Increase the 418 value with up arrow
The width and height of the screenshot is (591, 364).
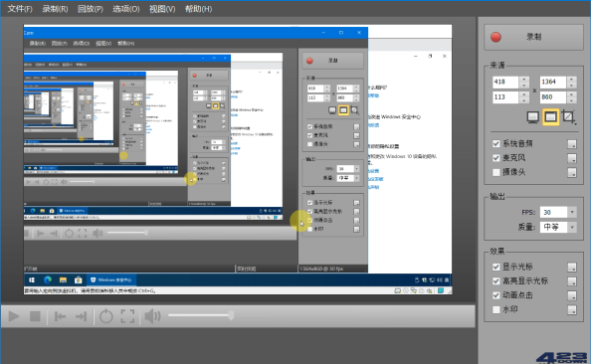[524, 80]
